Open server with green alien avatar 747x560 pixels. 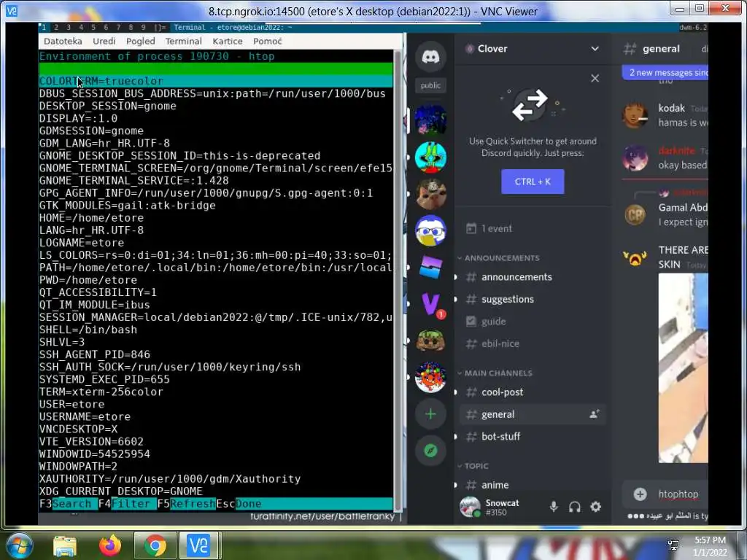[430, 157]
